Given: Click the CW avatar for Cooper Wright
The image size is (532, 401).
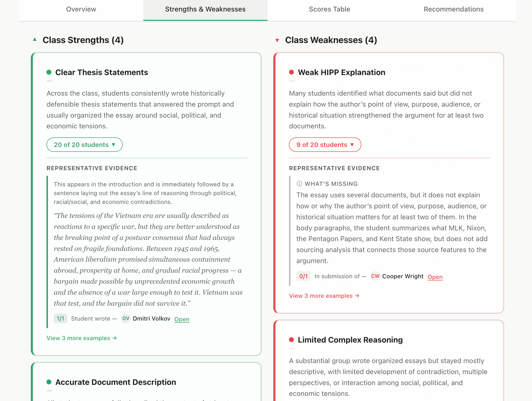Looking at the screenshot, I should pyautogui.click(x=375, y=276).
